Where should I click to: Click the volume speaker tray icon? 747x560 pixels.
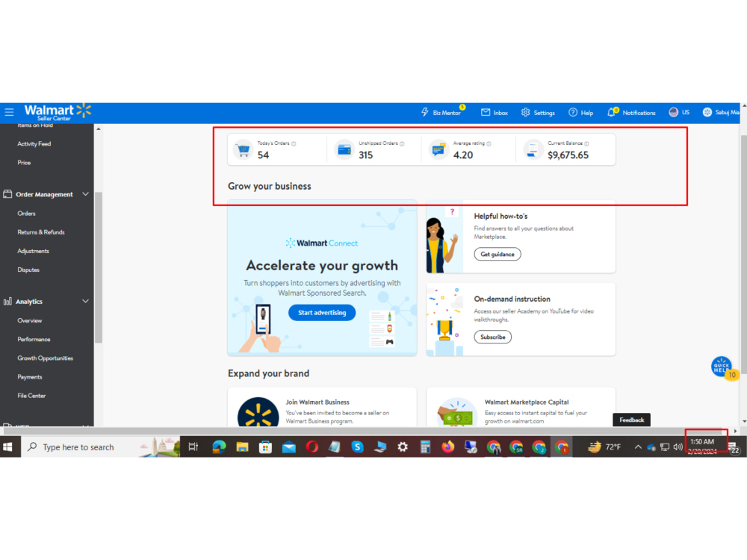(x=678, y=447)
